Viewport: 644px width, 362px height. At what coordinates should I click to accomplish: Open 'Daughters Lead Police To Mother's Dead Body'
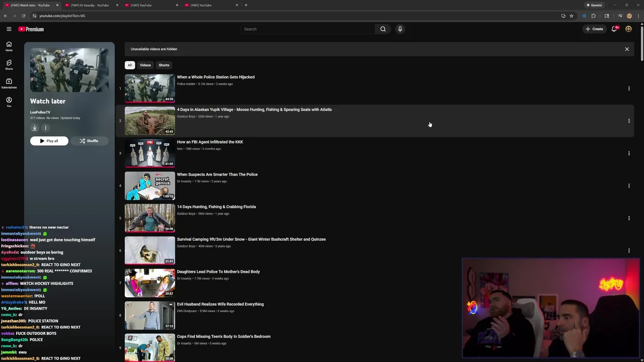point(218,271)
